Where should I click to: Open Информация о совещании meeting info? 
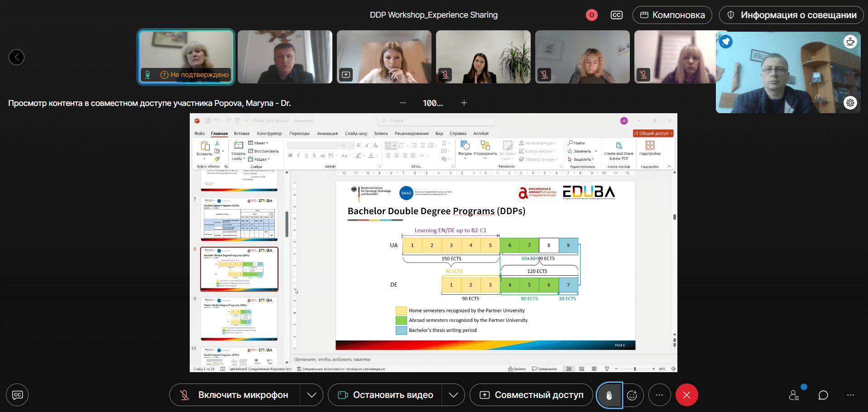791,15
